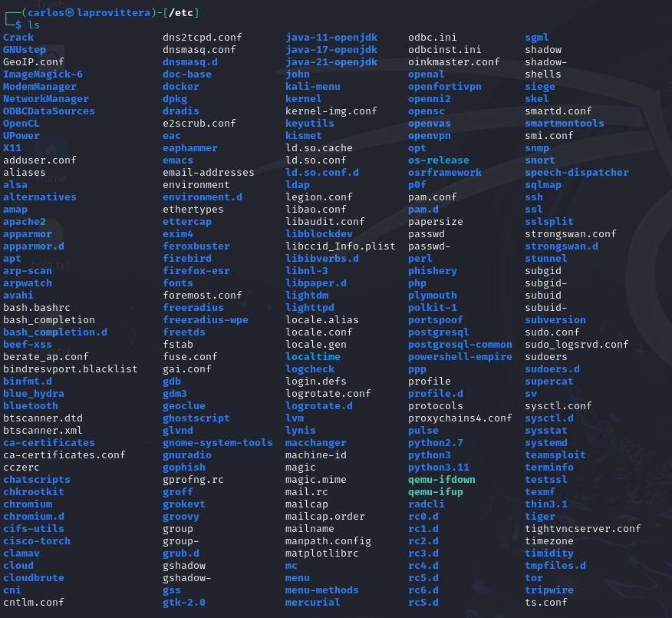Click the 'email-addresses' file name
The image size is (672, 618).
pyautogui.click(x=209, y=173)
